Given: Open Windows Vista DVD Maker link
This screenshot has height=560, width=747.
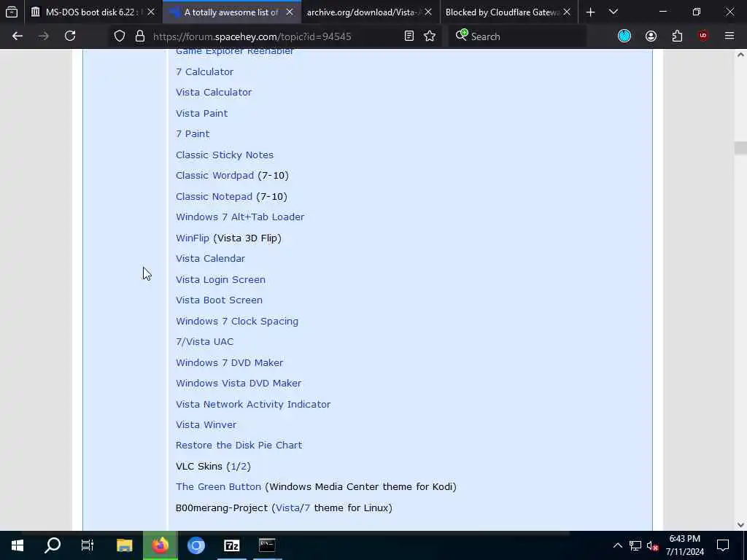Looking at the screenshot, I should pyautogui.click(x=239, y=383).
